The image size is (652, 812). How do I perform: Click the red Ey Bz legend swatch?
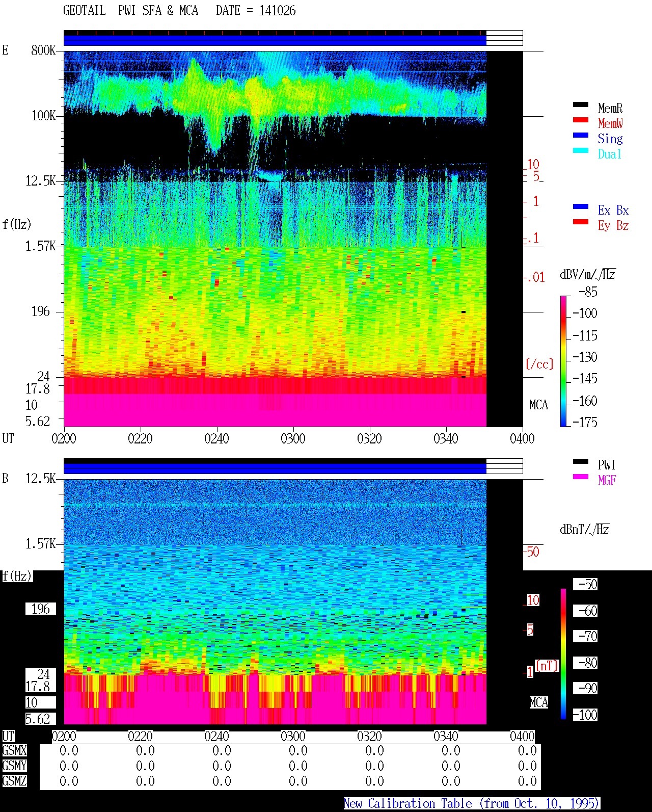point(581,222)
